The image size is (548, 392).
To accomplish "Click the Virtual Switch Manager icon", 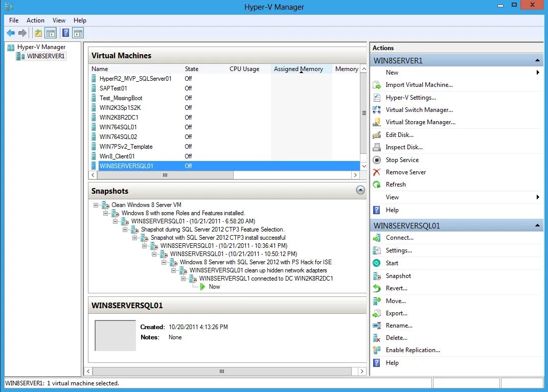I will [377, 110].
